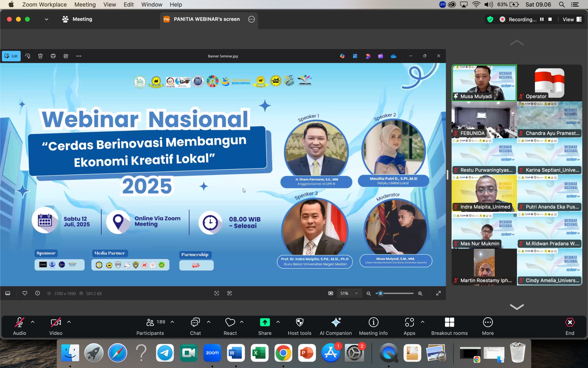Select Musa Mulyadi video thumbnail

tap(484, 83)
